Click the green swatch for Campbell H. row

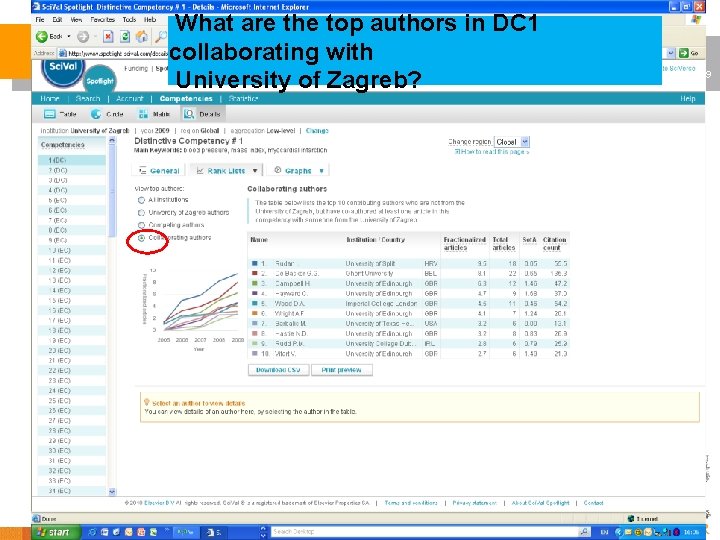[x=254, y=283]
